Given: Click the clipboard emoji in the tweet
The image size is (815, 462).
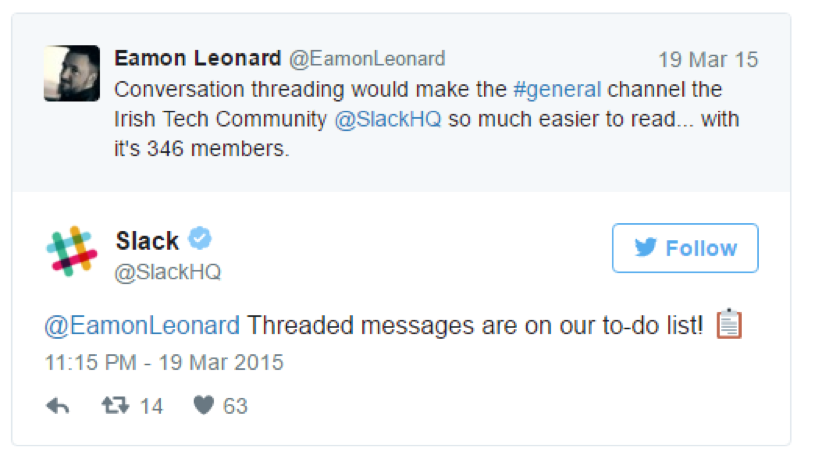Looking at the screenshot, I should [x=729, y=324].
